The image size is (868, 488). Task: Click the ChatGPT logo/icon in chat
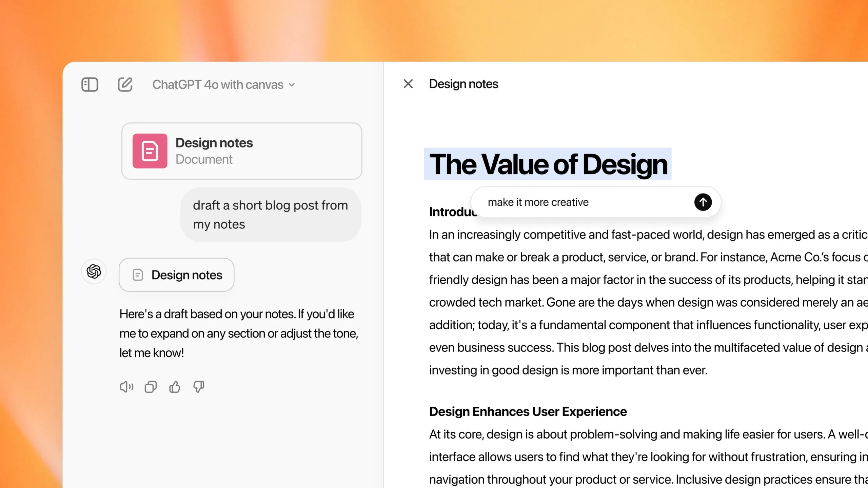(94, 271)
